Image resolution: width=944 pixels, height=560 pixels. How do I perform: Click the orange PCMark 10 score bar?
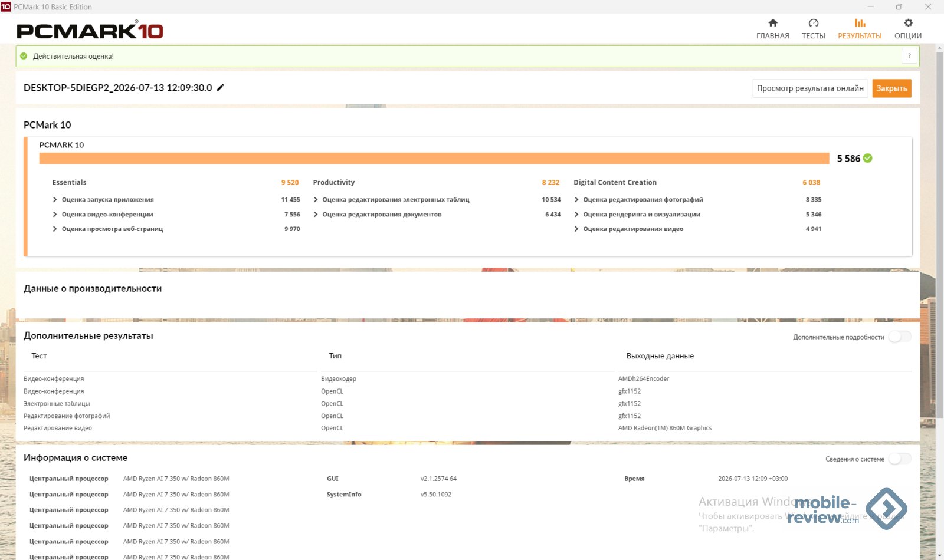[x=434, y=159]
